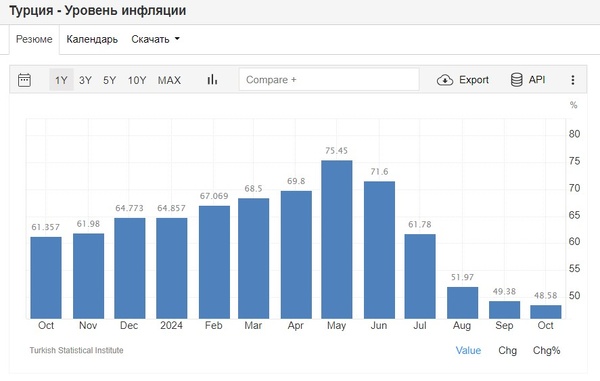
Task: Click the Compare + input field
Action: click(x=329, y=80)
